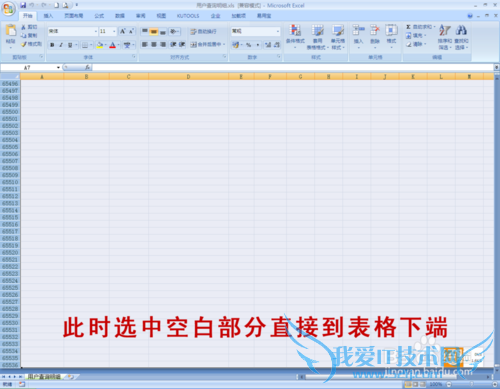Open the 易用宝 tab
This screenshot has height=389, width=500.
[264, 16]
